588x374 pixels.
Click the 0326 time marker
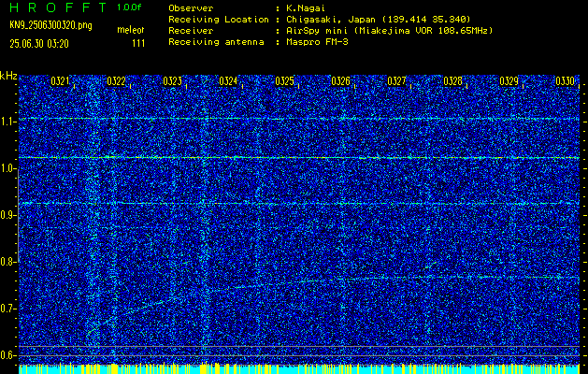[x=340, y=81]
